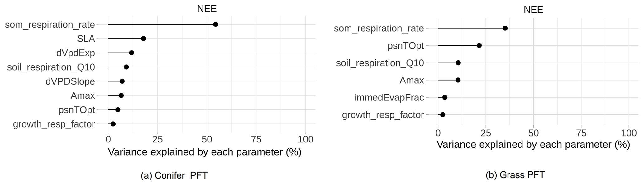Click the x-axis title under Grass chart

coord(533,145)
